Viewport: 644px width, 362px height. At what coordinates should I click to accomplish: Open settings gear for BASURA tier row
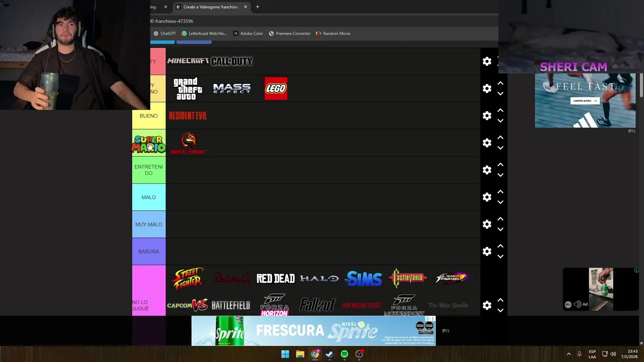coord(487,251)
